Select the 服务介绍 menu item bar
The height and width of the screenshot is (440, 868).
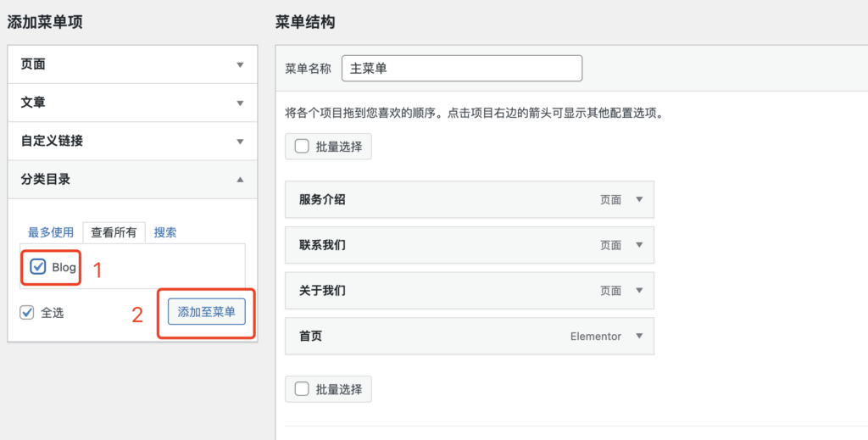tap(470, 200)
